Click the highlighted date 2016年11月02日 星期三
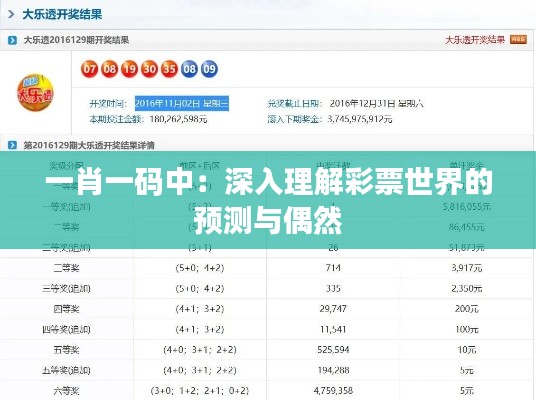Screen dimensions: 536x400 point(182,103)
